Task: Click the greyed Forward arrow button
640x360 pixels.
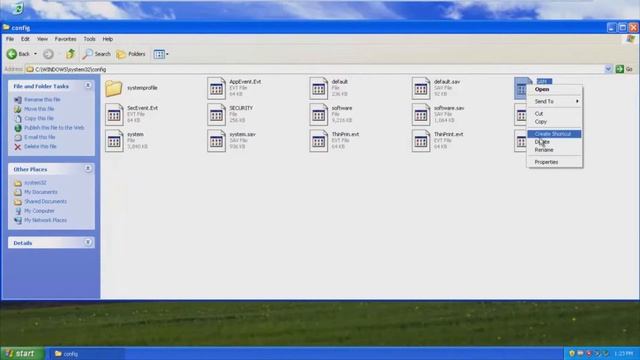Action: (x=48, y=54)
